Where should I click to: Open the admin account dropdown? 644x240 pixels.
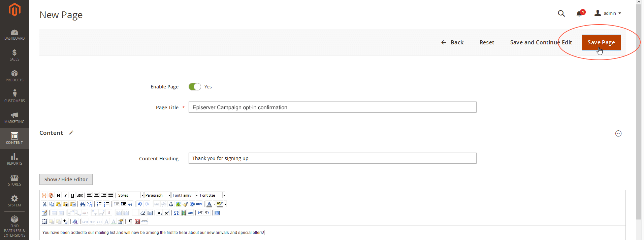coord(608,13)
